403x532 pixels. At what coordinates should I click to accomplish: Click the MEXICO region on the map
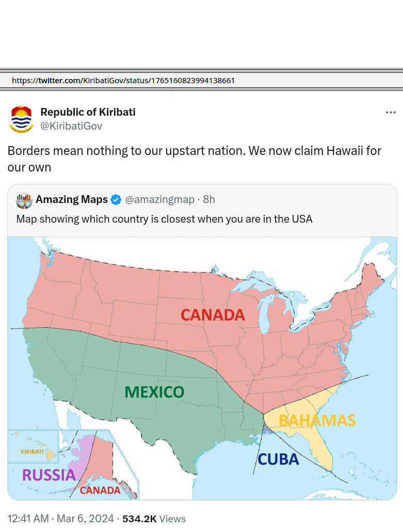[x=155, y=392]
